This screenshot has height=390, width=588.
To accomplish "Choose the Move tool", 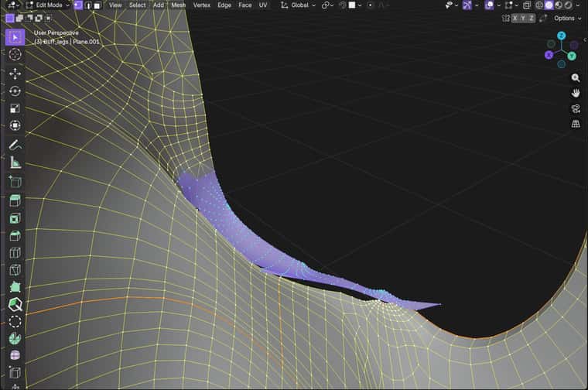I will click(15, 74).
